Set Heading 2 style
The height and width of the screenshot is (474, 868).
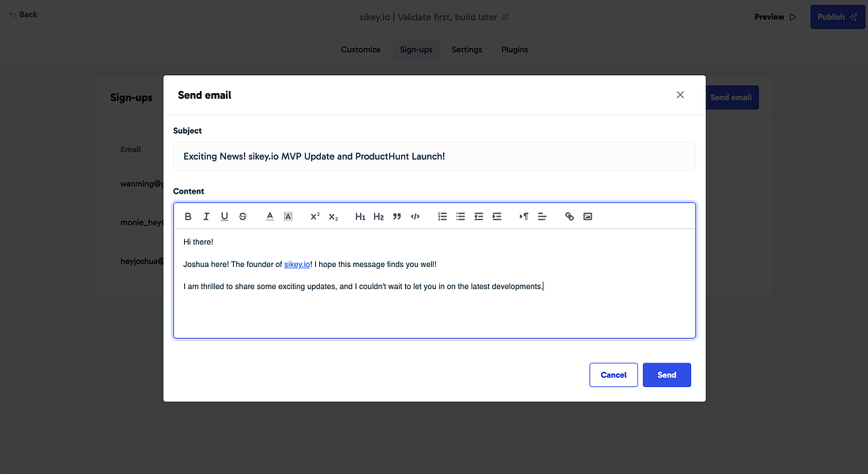(378, 216)
